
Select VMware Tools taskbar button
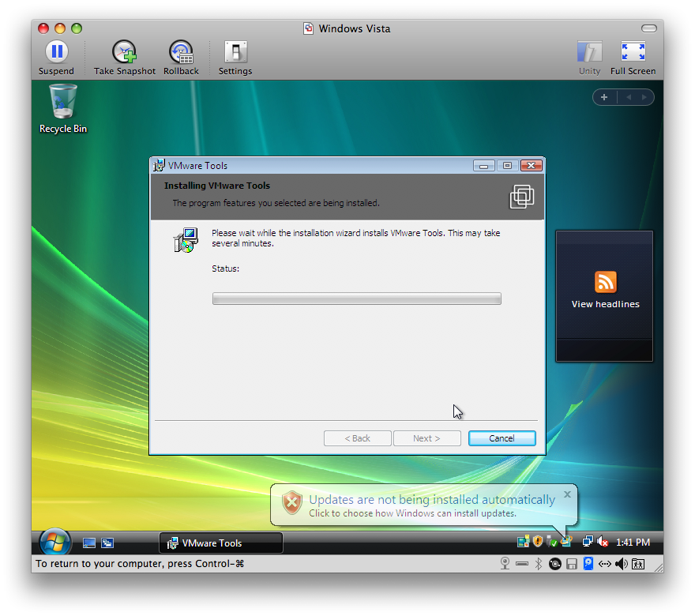[x=221, y=543]
